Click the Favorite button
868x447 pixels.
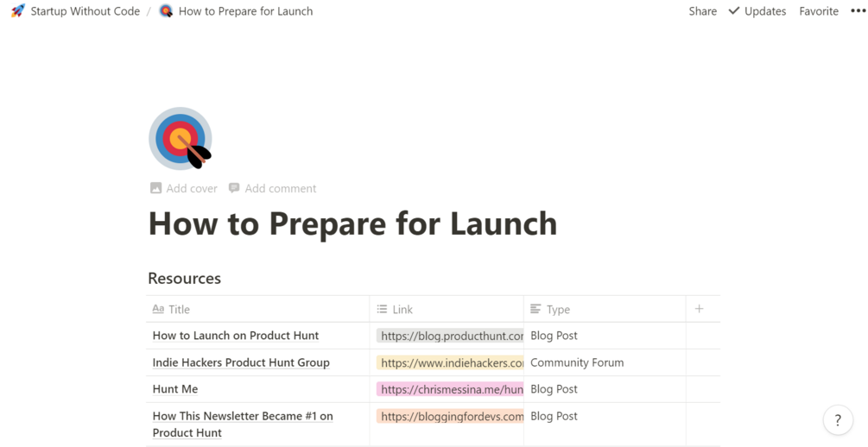tap(818, 11)
